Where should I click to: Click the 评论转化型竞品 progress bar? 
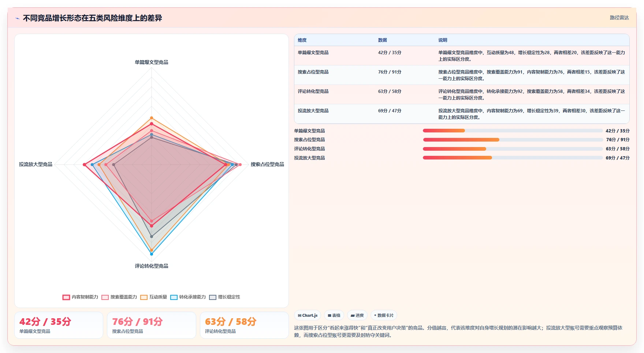pyautogui.click(x=513, y=149)
